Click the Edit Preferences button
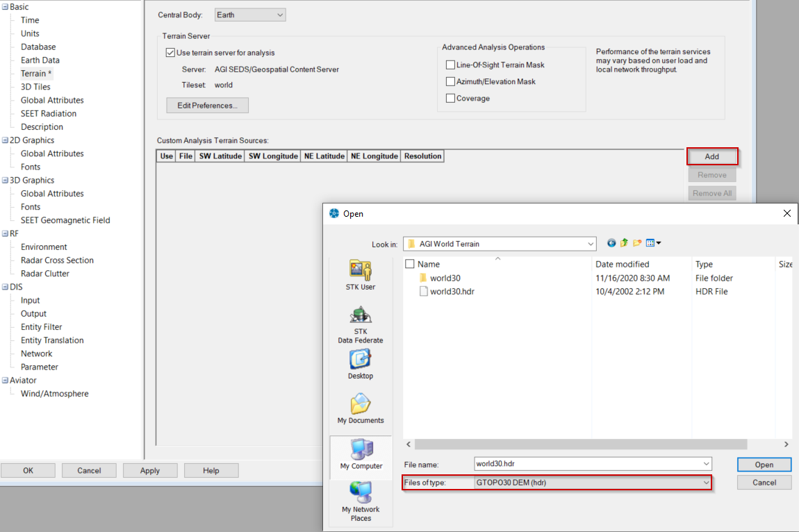Viewport: 799px width, 532px height. tap(207, 106)
